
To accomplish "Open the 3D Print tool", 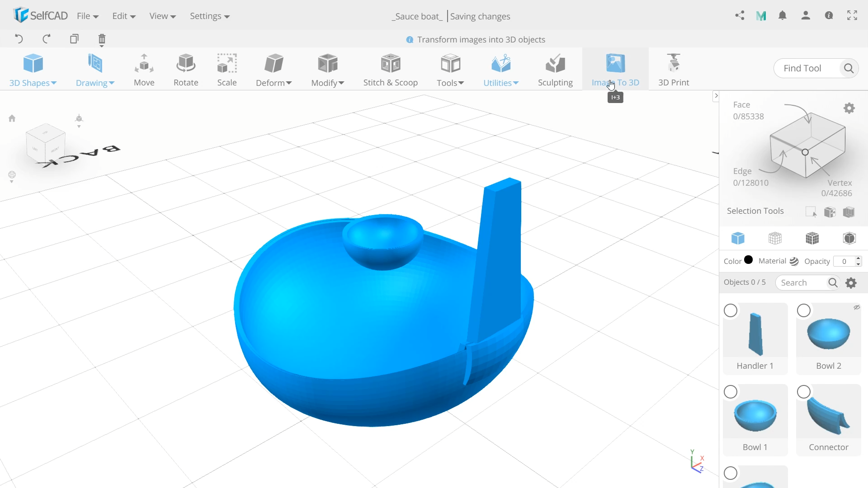I will 674,70.
